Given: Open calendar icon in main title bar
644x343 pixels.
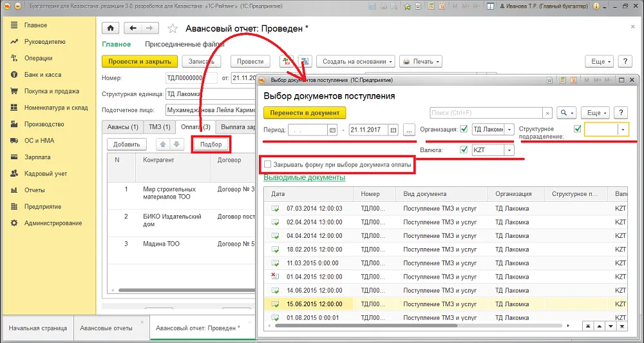Looking at the screenshot, I should (x=442, y=6).
